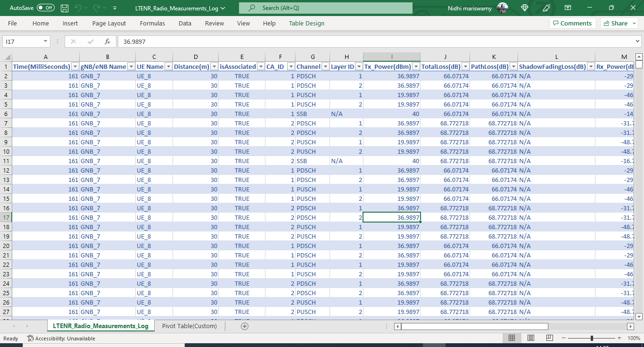Open the Distance(m) filter dropdown
The width and height of the screenshot is (644, 347).
tap(214, 66)
